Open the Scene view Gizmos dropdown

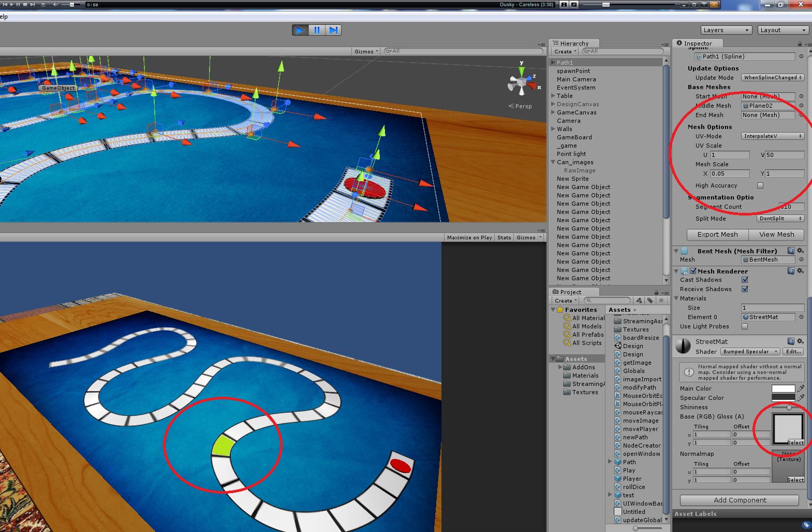366,51
